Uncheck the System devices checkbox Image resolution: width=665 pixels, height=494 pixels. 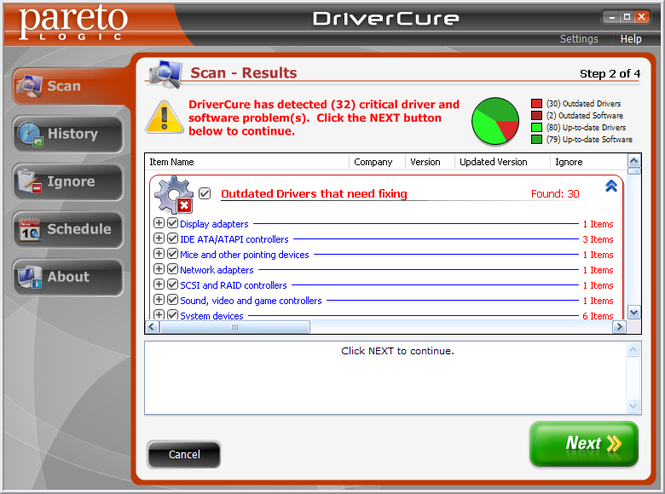[x=172, y=315]
